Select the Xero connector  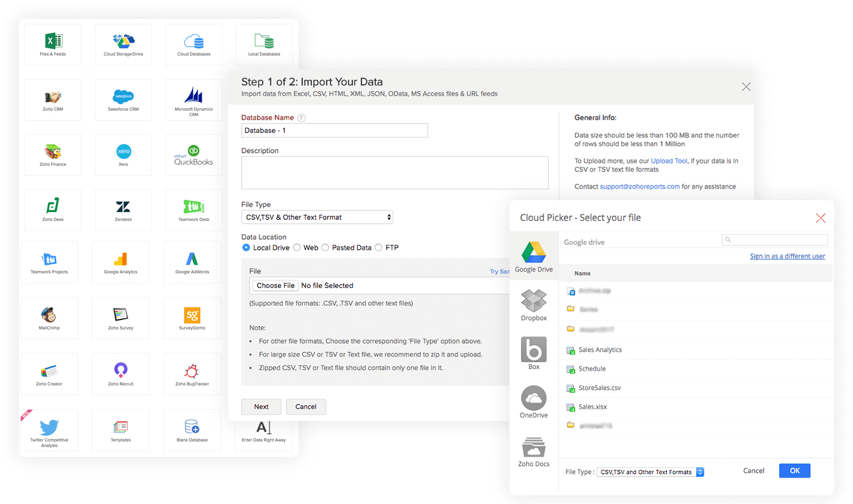123,155
